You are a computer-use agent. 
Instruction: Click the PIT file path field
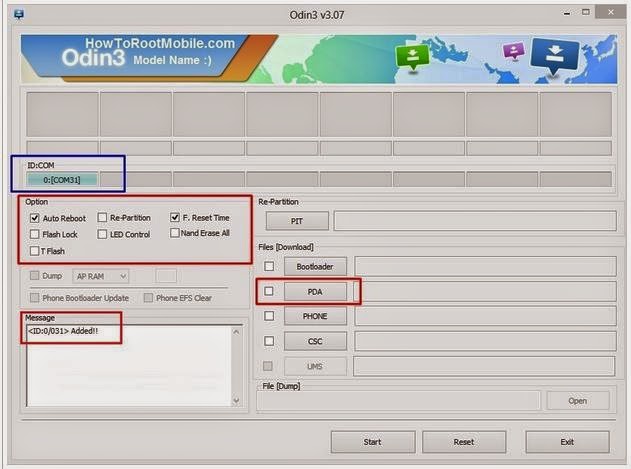point(475,221)
